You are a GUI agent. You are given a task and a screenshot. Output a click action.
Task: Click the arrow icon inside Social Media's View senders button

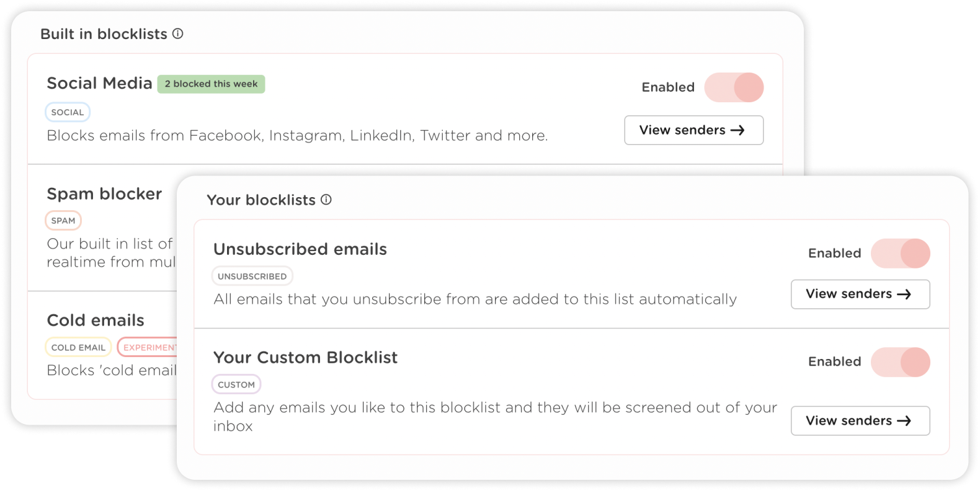tap(738, 130)
